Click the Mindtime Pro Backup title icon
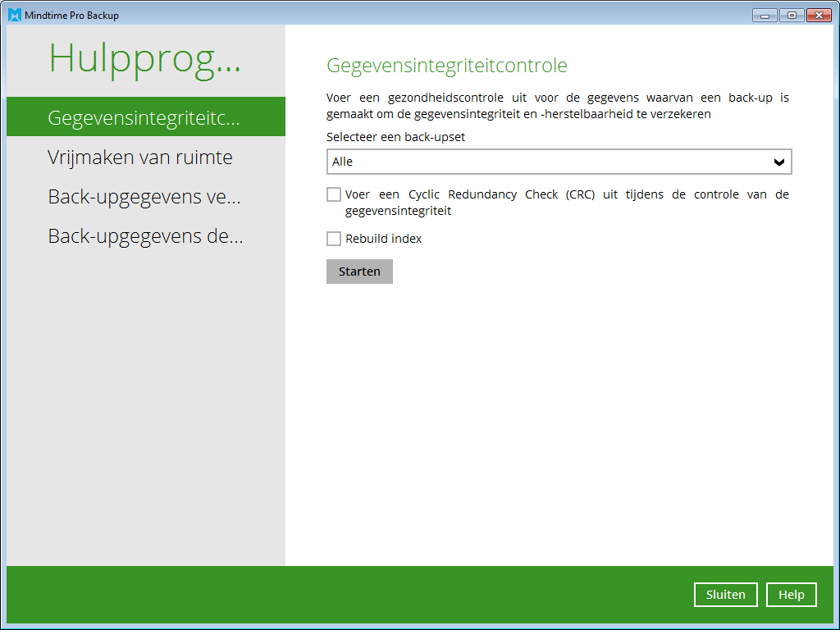Viewport: 840px width, 630px height. coord(15,15)
